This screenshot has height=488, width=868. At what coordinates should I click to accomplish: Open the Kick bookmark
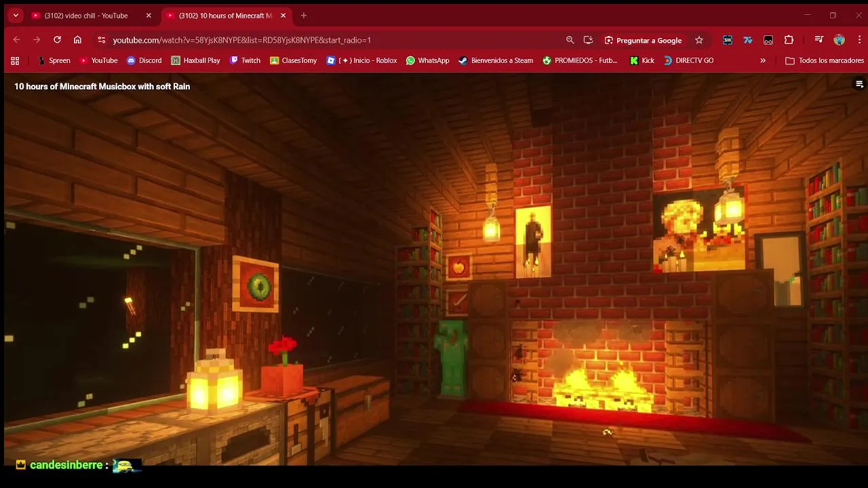[642, 60]
